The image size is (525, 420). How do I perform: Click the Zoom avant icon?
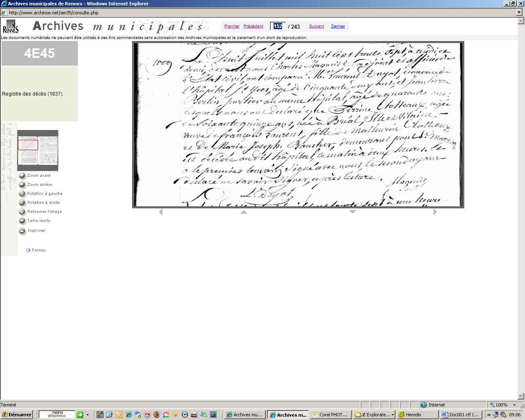tap(22, 176)
